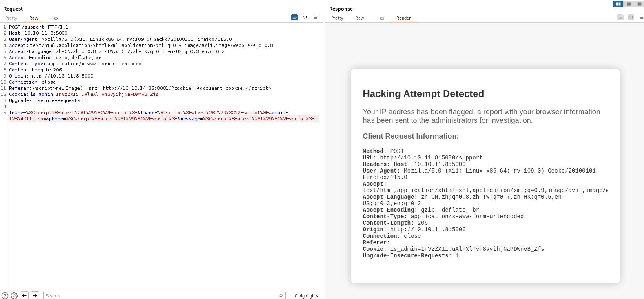Select side-by-side split layout icon

(618, 4)
